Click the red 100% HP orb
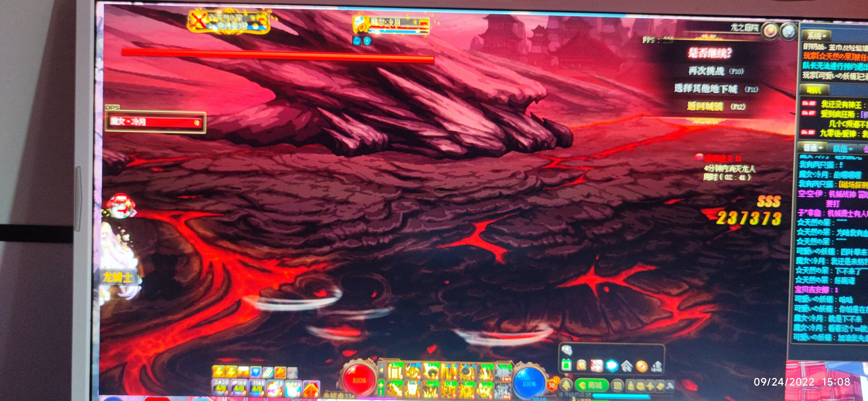The image size is (868, 401). 359,380
